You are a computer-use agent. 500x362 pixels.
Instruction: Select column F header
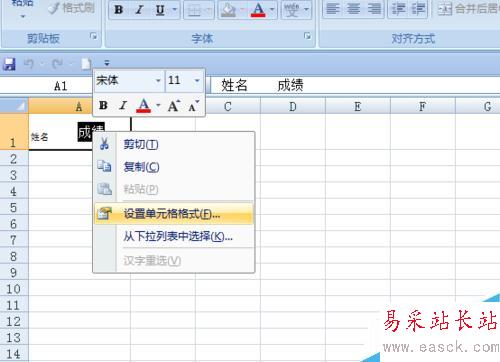(423, 107)
